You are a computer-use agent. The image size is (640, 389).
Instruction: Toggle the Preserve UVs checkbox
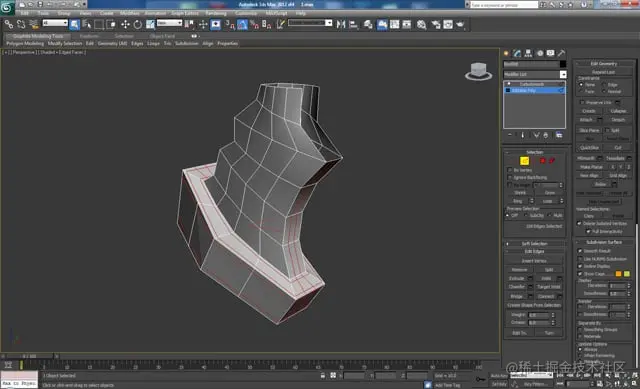point(582,102)
